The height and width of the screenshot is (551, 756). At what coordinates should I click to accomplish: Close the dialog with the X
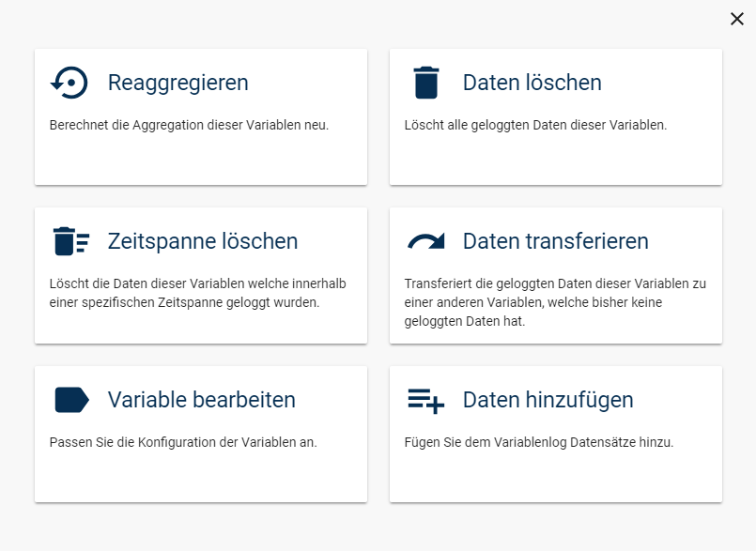click(736, 19)
